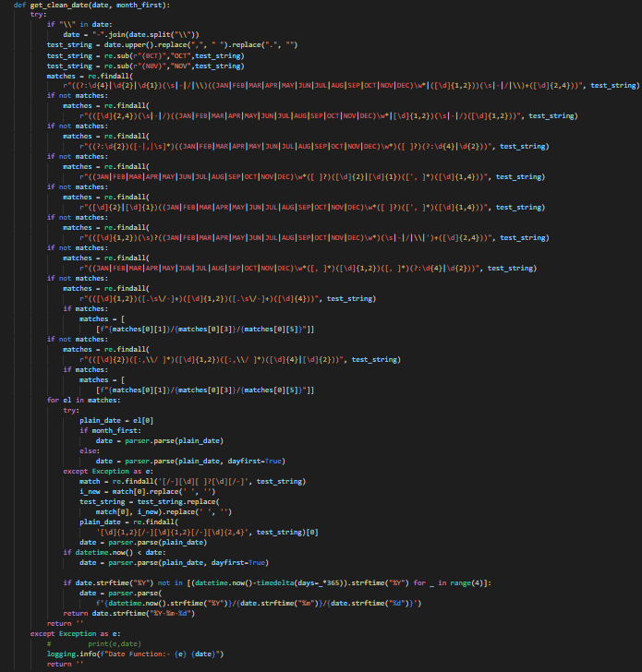Click the test_string = date.upper().replace line
This screenshot has width=642, height=672.
pyautogui.click(x=173, y=45)
